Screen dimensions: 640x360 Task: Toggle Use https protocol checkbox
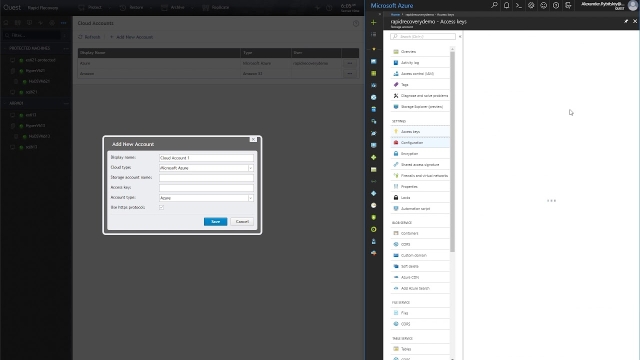(x=162, y=207)
